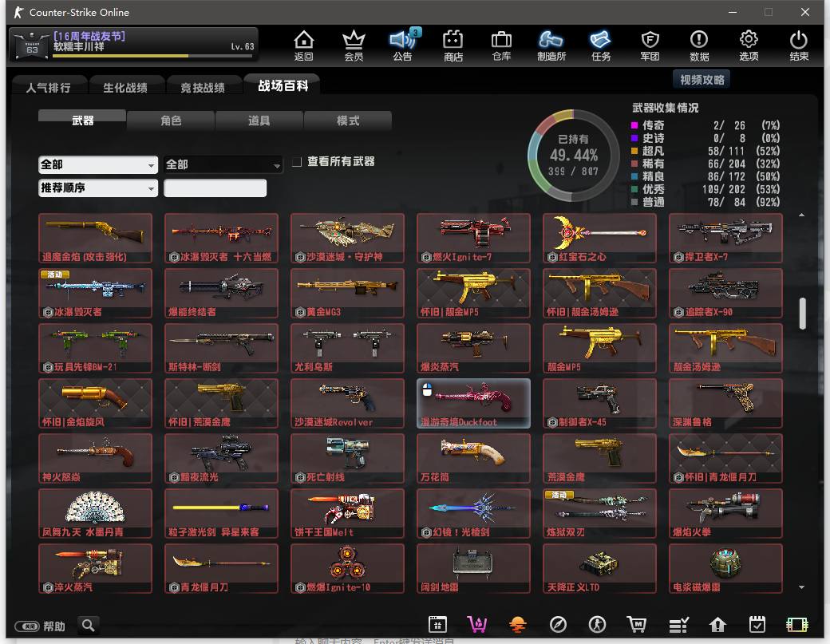Select the 制御者X-45 weapon card

pyautogui.click(x=599, y=403)
